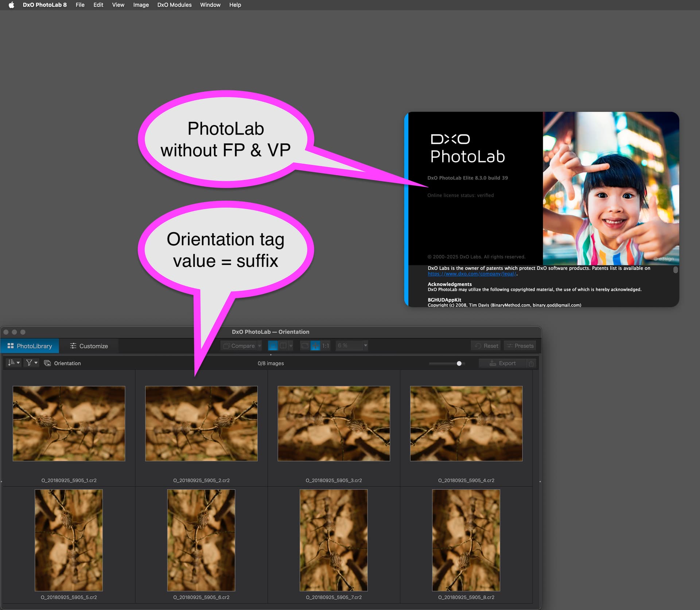The image size is (700, 610).
Task: Open the sort order dropdown icon
Action: tap(14, 363)
